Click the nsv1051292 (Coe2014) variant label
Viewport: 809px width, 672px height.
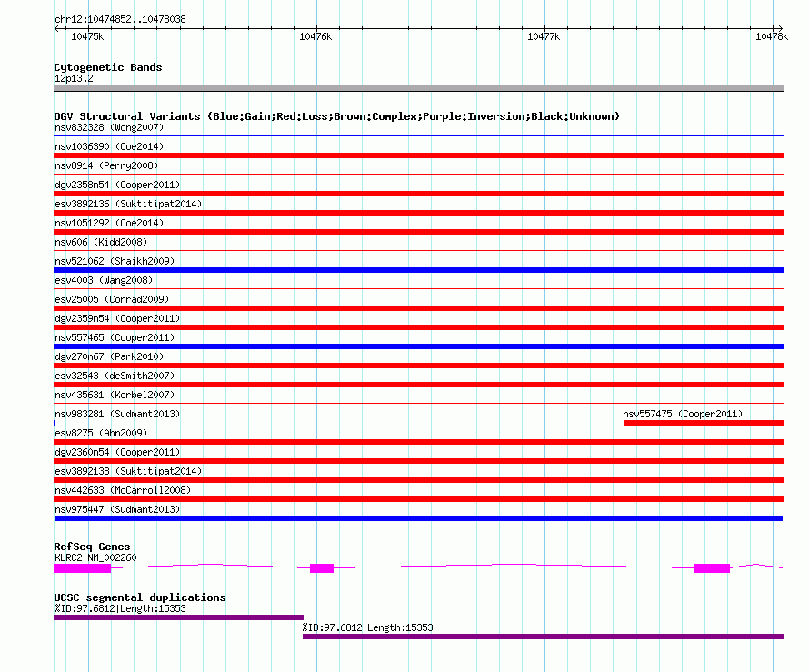pos(109,223)
